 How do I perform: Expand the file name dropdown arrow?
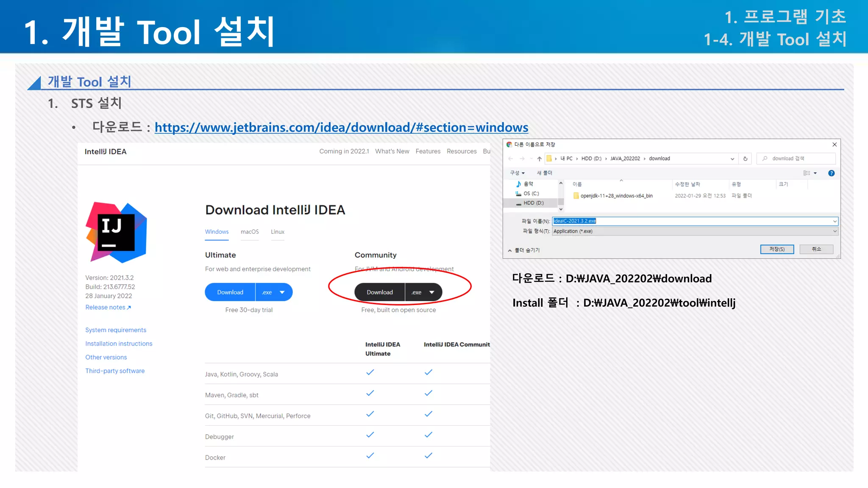click(x=835, y=221)
